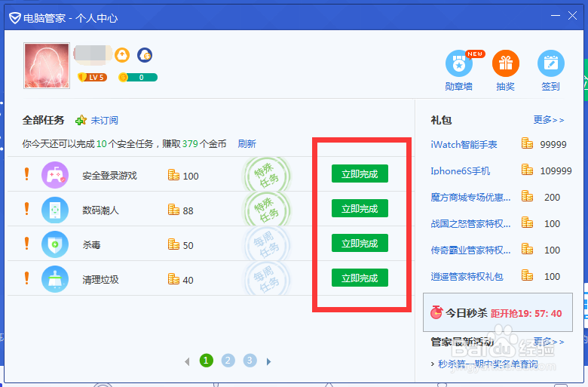Go to previous page with left arrow
Screen dimensions: 588x387
point(187,362)
